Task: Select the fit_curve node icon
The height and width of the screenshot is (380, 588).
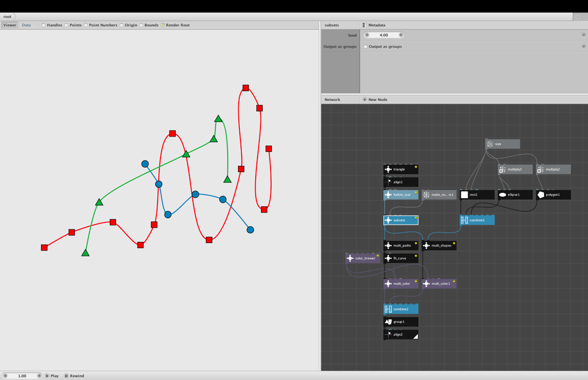Action: 388,258
